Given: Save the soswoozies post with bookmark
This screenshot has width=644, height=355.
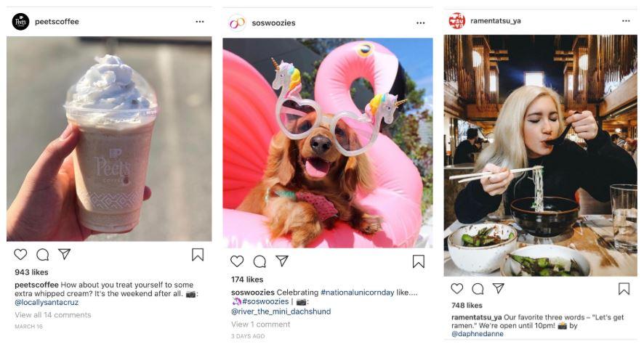Looking at the screenshot, I should coord(419,261).
